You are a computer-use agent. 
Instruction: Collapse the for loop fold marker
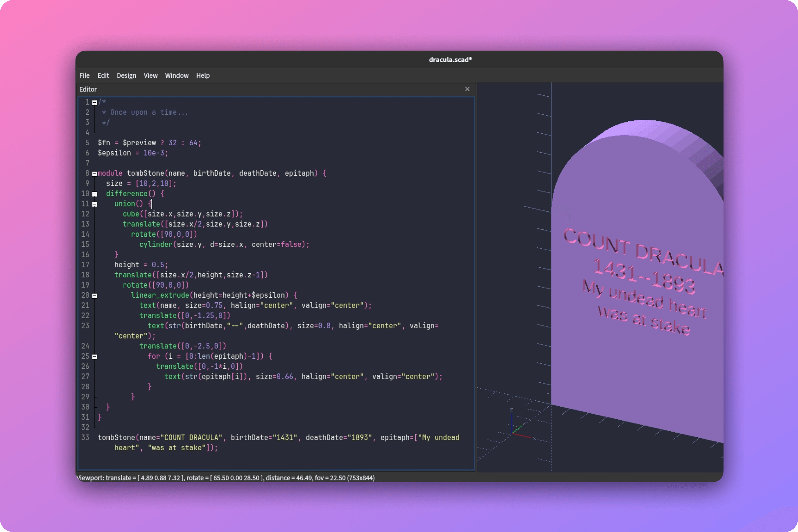[x=94, y=356]
